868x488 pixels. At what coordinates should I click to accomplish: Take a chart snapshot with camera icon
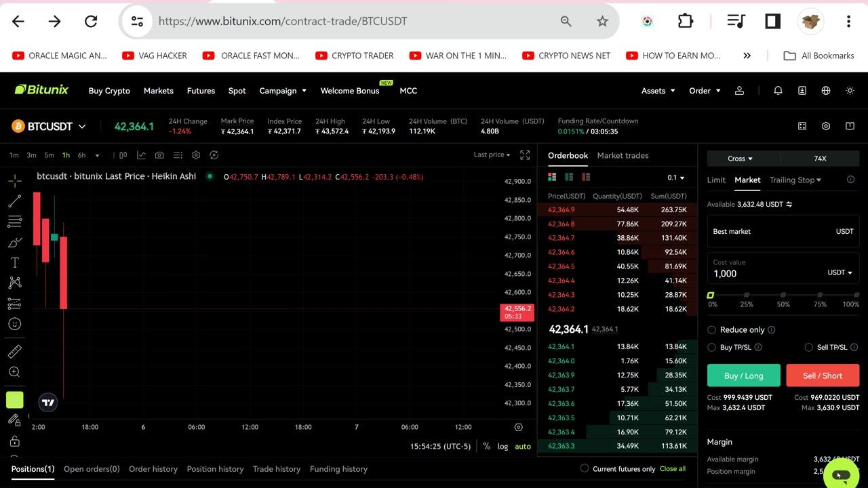point(159,155)
